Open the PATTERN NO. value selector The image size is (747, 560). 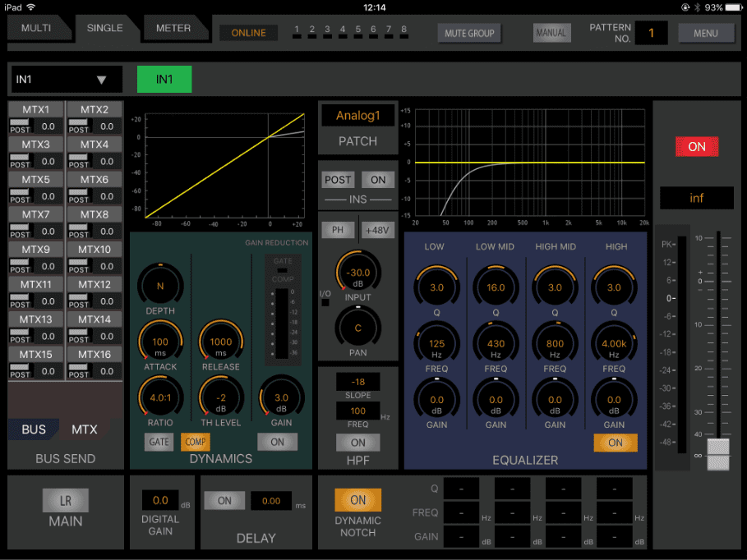651,33
